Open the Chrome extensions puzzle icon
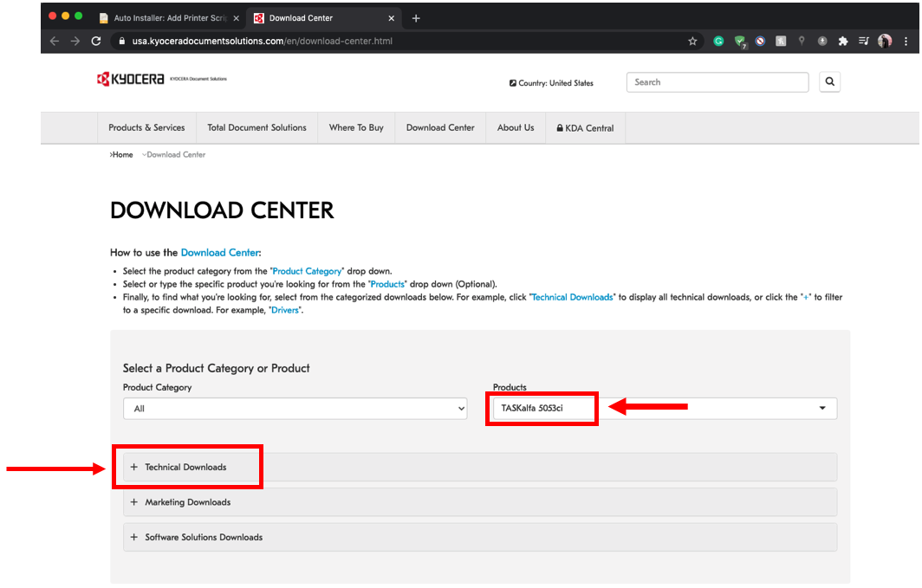 (842, 41)
